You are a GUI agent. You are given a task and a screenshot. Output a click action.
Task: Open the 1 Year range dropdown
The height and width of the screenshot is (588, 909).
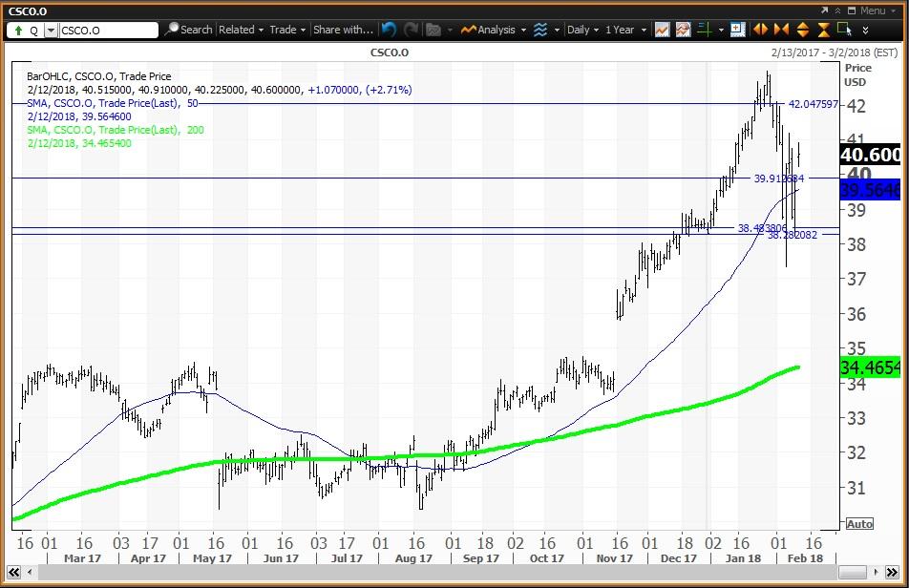[x=624, y=30]
